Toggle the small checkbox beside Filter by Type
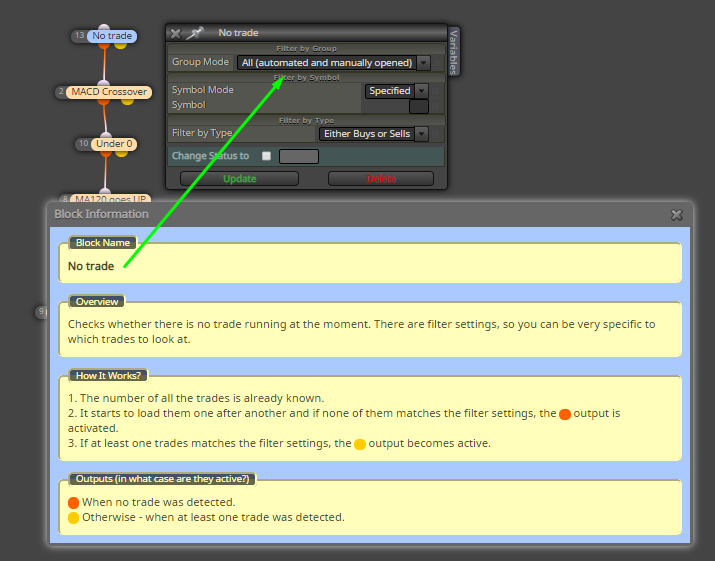The height and width of the screenshot is (561, 715). [436, 134]
